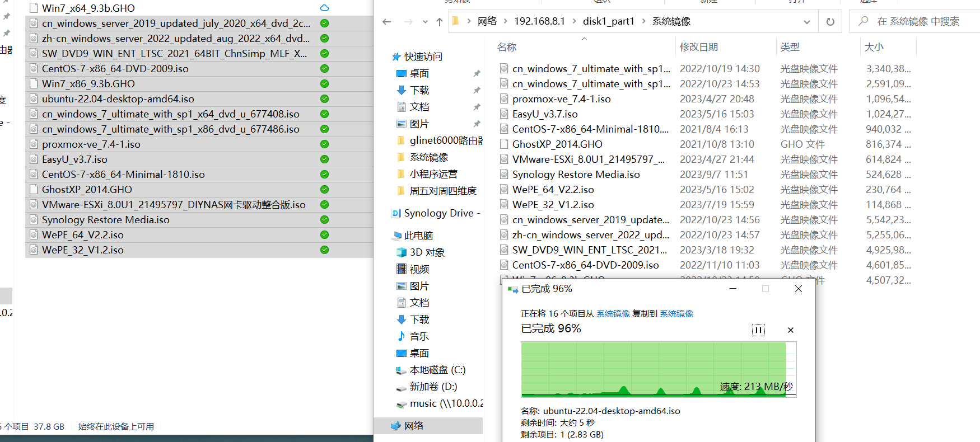Cancel the copy with the small X
Screen dimensions: 980x442
click(790, 330)
